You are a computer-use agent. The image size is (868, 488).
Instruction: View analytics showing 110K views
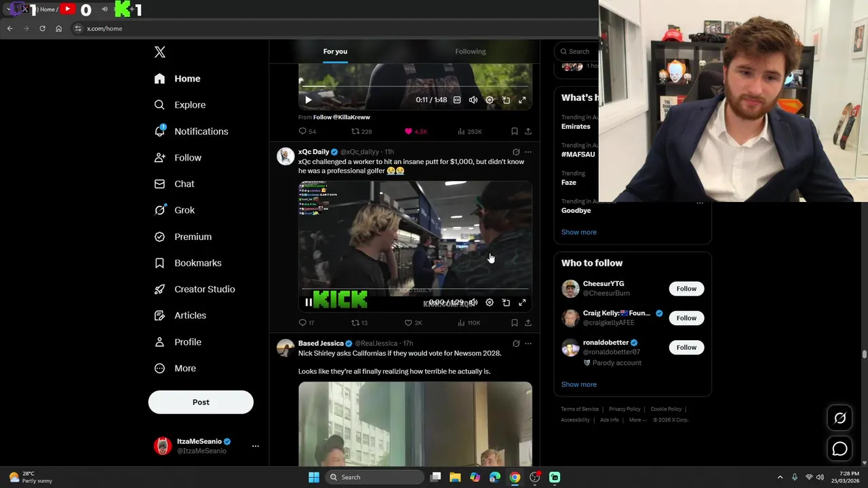tap(469, 323)
